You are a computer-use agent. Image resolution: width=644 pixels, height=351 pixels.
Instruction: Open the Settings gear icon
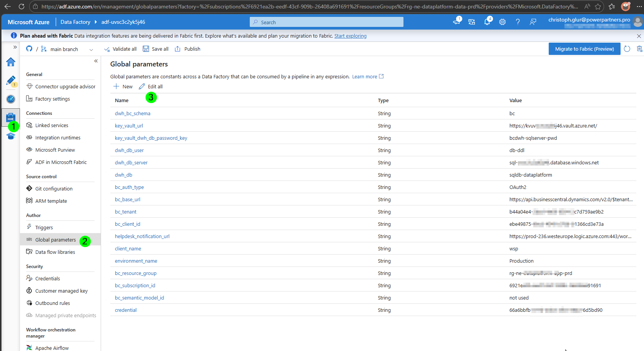(x=502, y=22)
